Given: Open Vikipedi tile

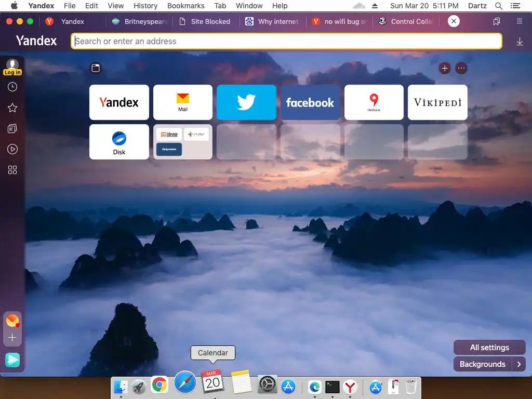Looking at the screenshot, I should [437, 102].
